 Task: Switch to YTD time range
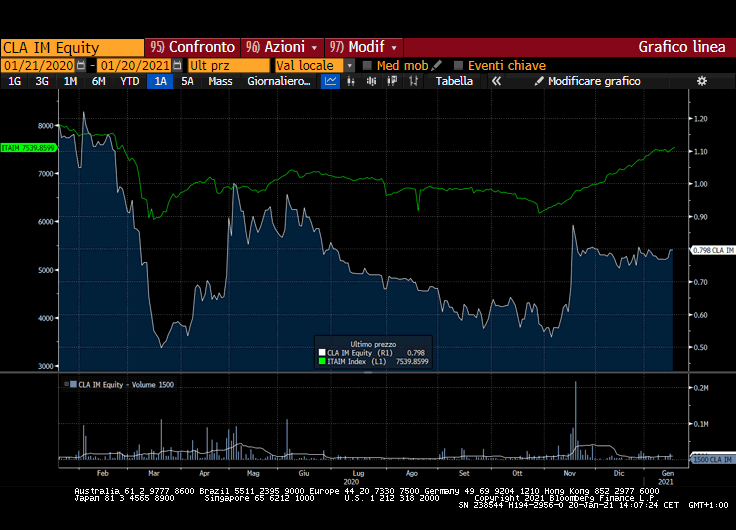[x=129, y=81]
